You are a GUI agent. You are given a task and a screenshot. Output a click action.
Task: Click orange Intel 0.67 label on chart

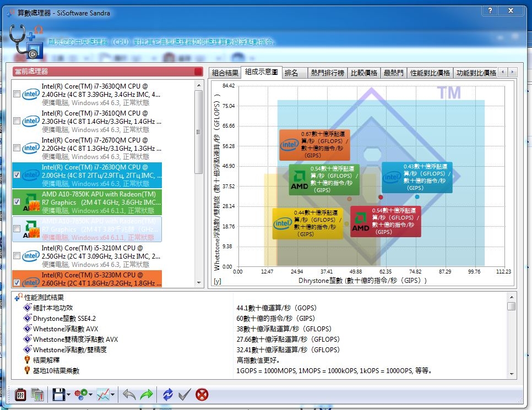pos(314,145)
